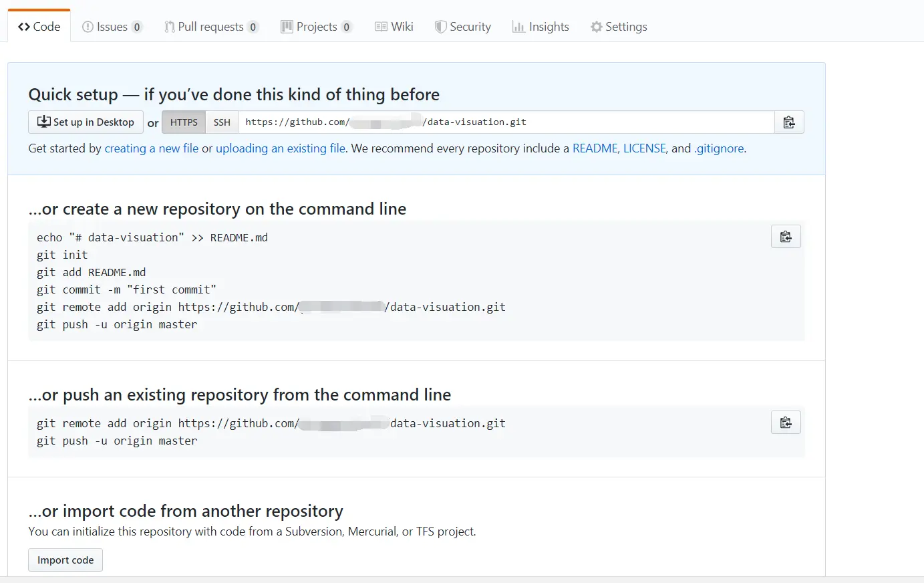The image size is (924, 583).
Task: Click Set up in Desktop button
Action: point(86,122)
